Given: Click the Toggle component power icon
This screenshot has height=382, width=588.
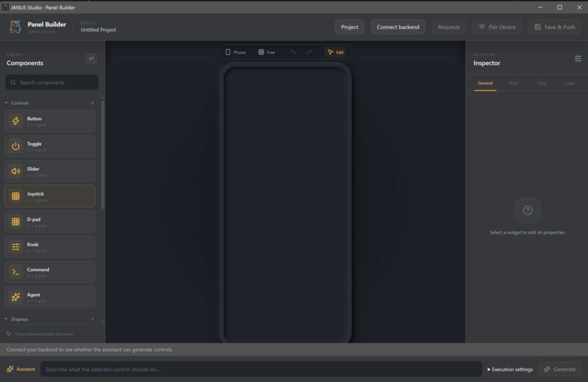Looking at the screenshot, I should (x=15, y=146).
